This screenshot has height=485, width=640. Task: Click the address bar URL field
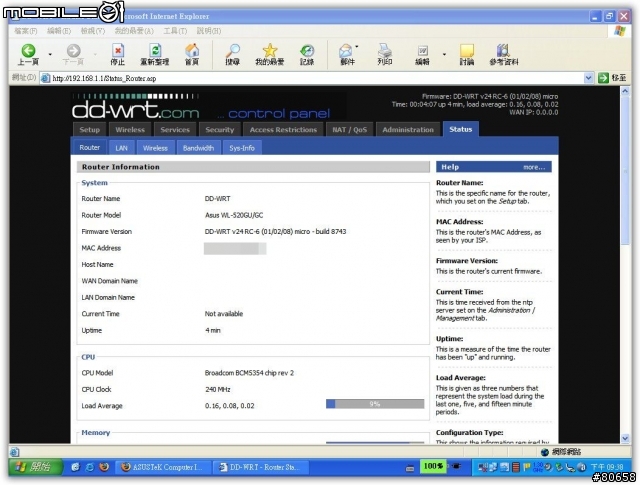(x=312, y=78)
